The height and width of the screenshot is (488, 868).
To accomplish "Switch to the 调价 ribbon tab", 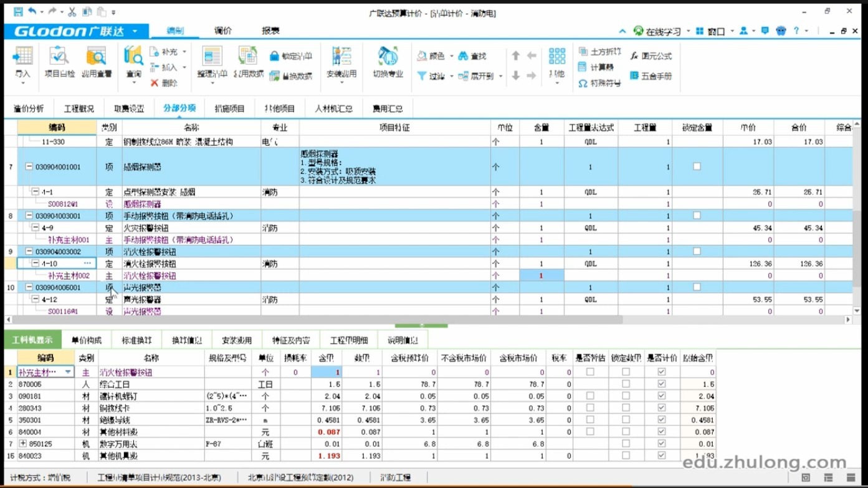I will tap(223, 31).
